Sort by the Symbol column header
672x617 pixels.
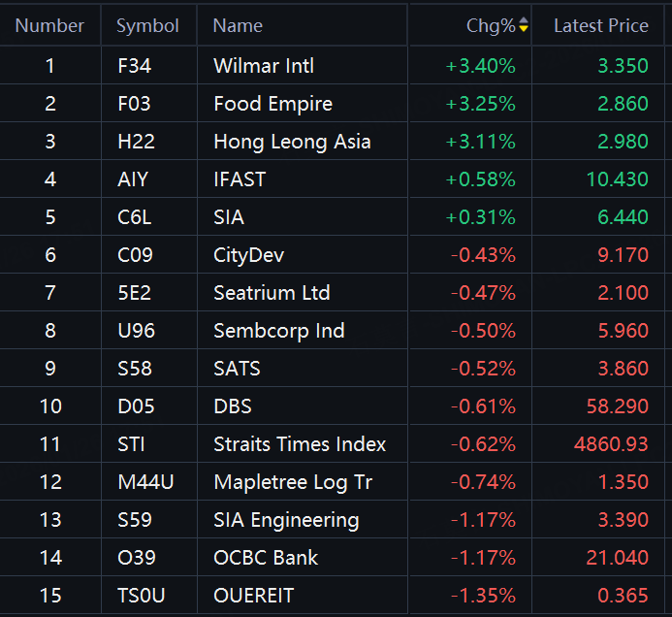coord(147,26)
